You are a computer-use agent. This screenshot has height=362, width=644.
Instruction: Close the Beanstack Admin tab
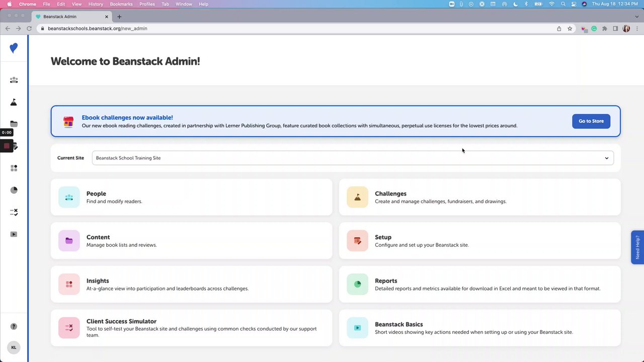107,17
